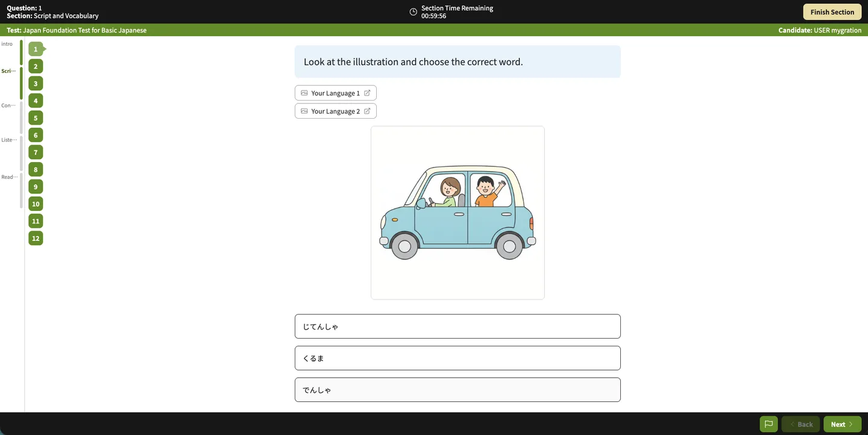This screenshot has width=868, height=435.
Task: Open the Your Language 1 translation
Action: pyautogui.click(x=336, y=93)
